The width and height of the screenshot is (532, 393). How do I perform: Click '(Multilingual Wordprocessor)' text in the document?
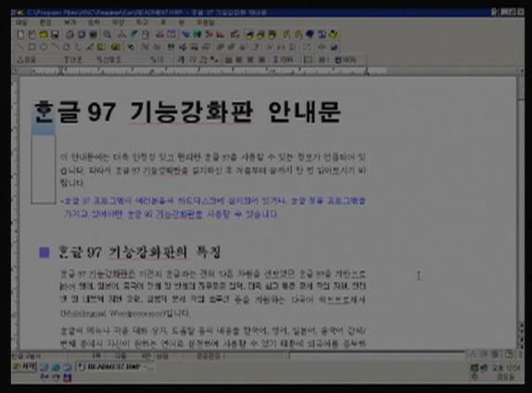coord(113,313)
